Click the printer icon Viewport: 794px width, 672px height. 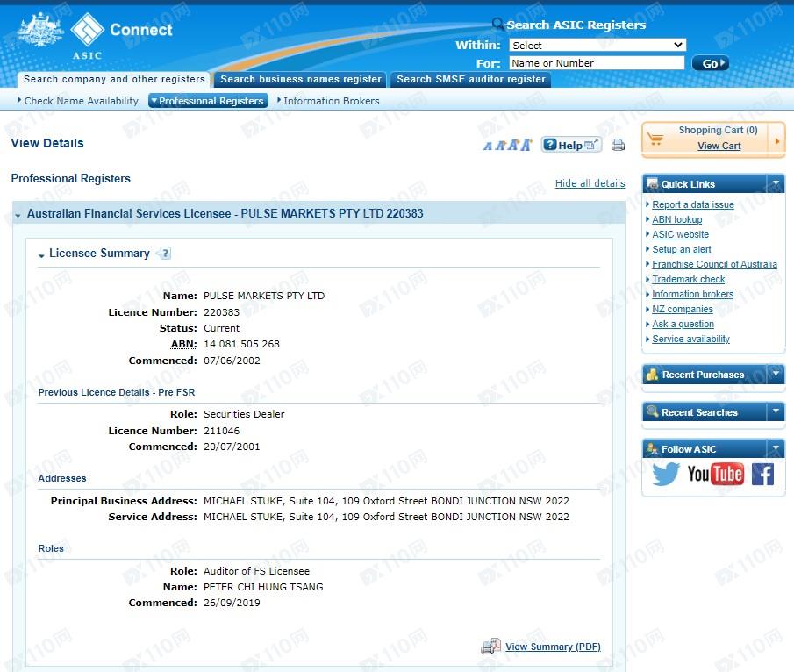[x=618, y=146]
